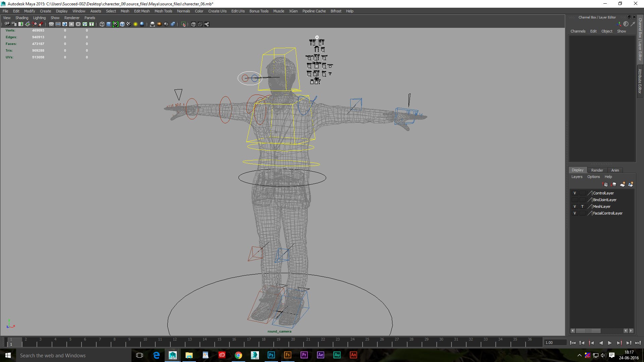Toggle the Resolution Gate icon
This screenshot has height=362, width=644.
pyautogui.click(x=65, y=24)
